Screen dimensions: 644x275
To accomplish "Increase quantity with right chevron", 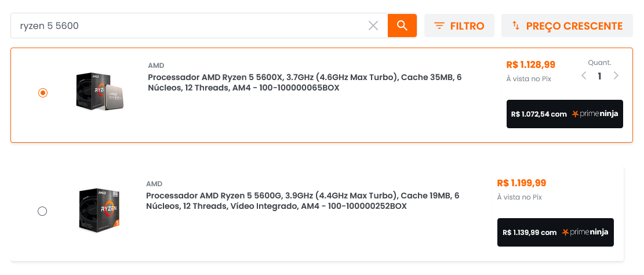I will coord(616,75).
